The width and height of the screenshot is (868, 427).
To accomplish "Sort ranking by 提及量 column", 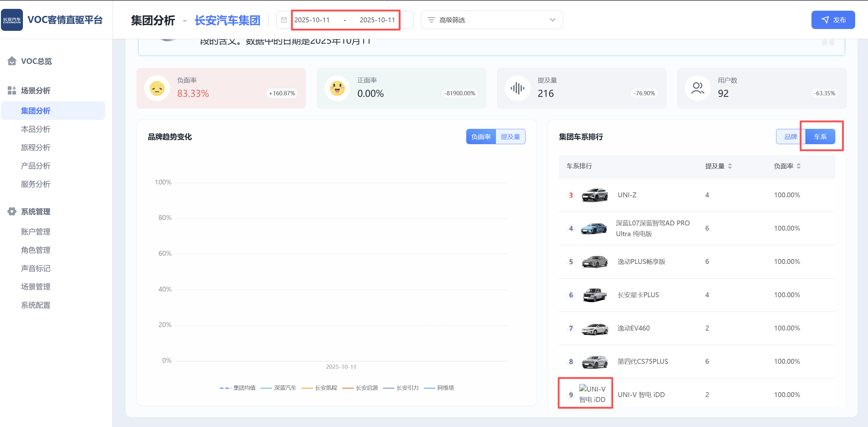I will tap(718, 166).
